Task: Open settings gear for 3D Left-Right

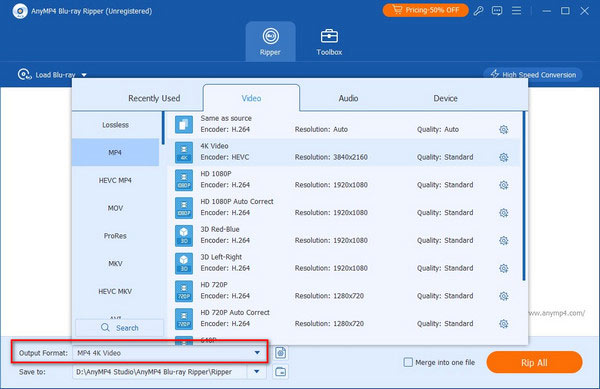Action: [504, 268]
